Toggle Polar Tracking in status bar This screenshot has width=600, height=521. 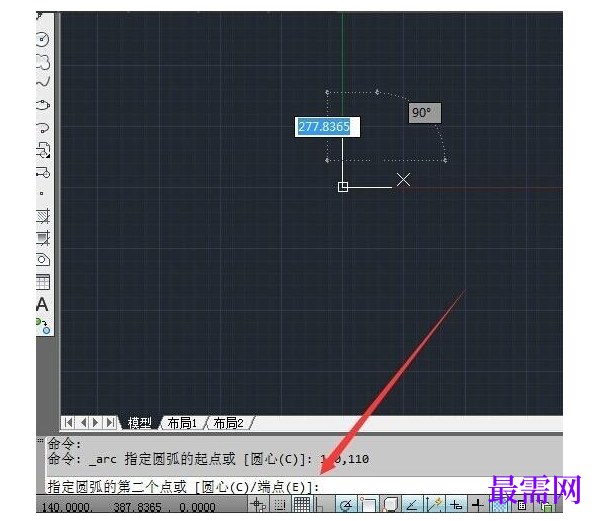pyautogui.click(x=346, y=505)
